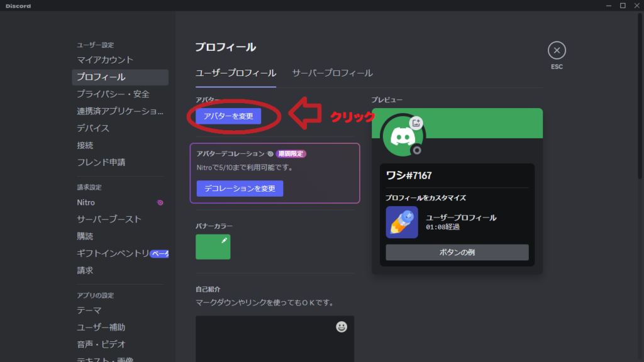644x362 pixels.
Task: Click the ベータ badge beside ギフトインベントリ
Action: (159, 254)
